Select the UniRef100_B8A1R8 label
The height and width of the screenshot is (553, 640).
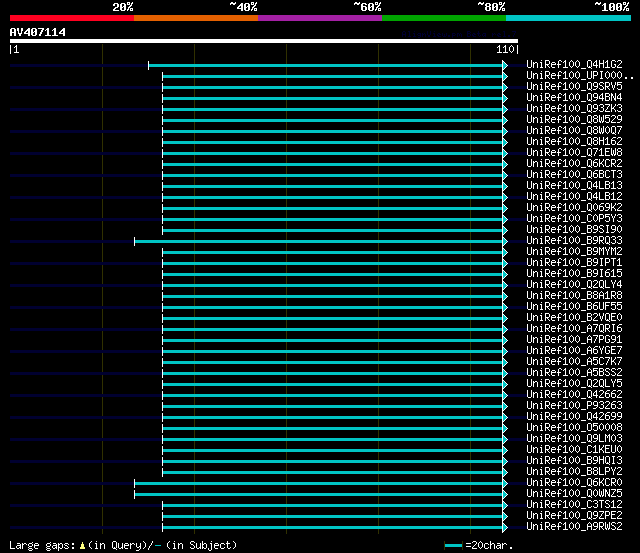[574, 296]
